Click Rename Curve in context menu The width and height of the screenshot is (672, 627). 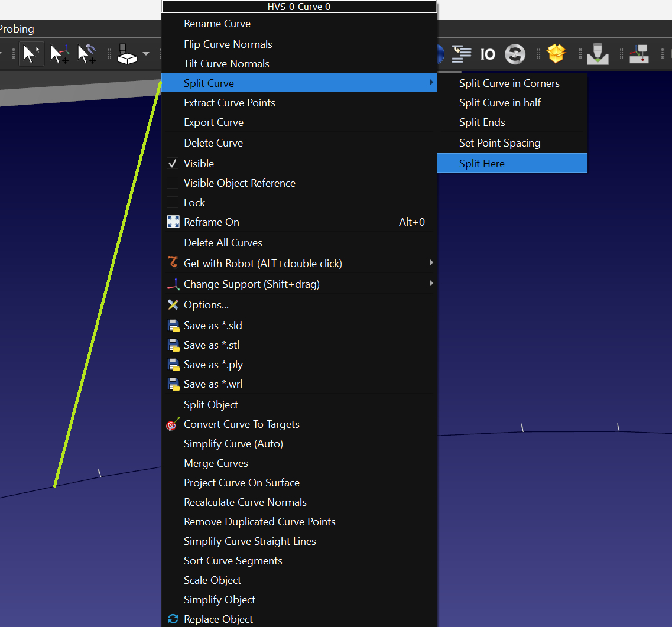coord(217,24)
